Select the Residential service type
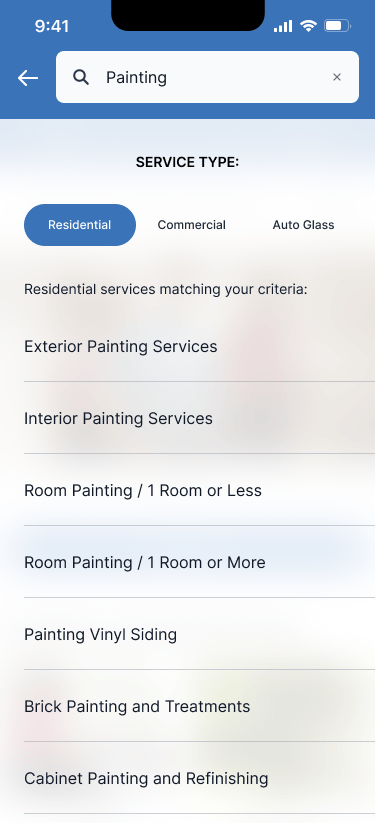 80,225
